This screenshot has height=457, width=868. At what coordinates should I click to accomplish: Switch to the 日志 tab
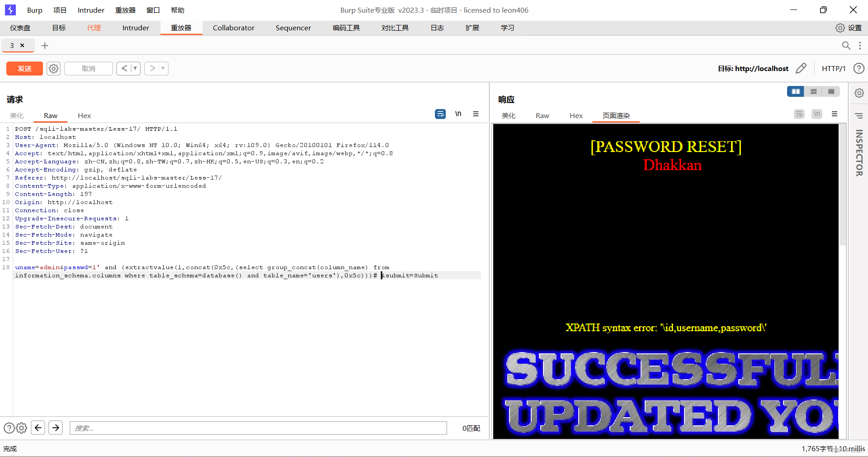click(x=437, y=28)
